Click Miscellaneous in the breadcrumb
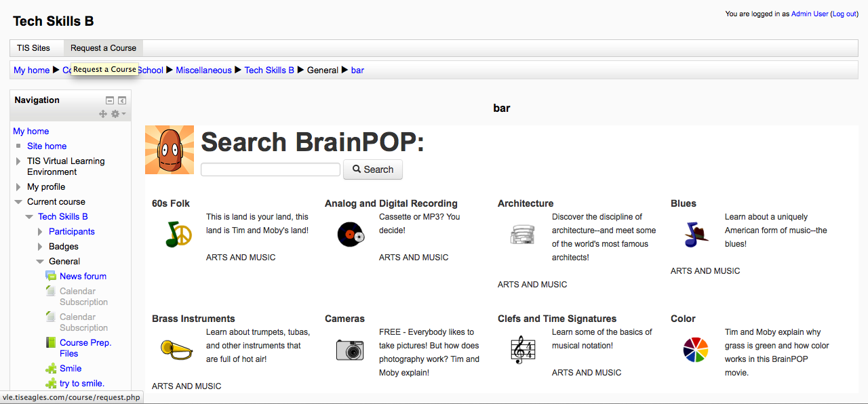 [x=203, y=70]
